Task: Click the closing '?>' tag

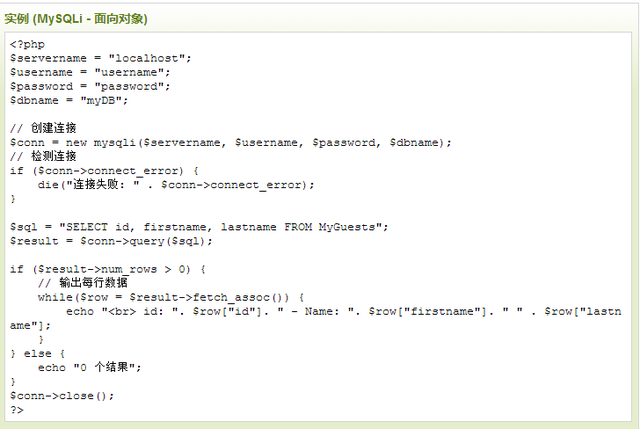Action: click(x=17, y=410)
